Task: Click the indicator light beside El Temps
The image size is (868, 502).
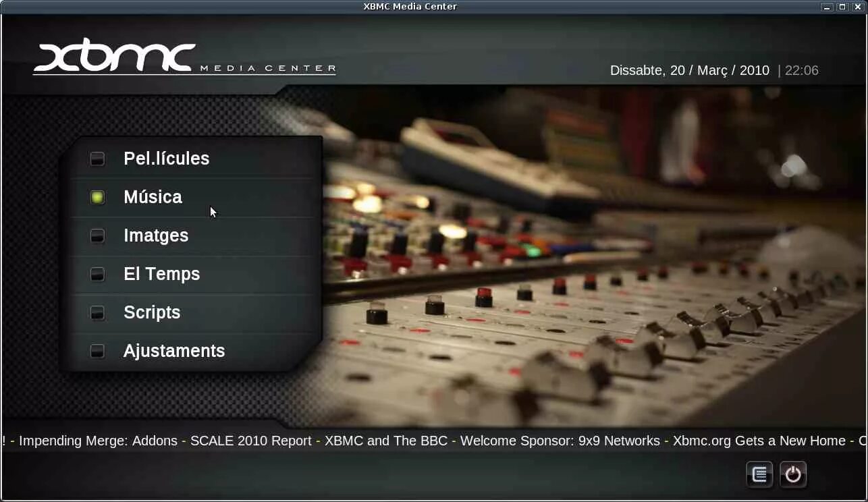Action: click(x=98, y=274)
